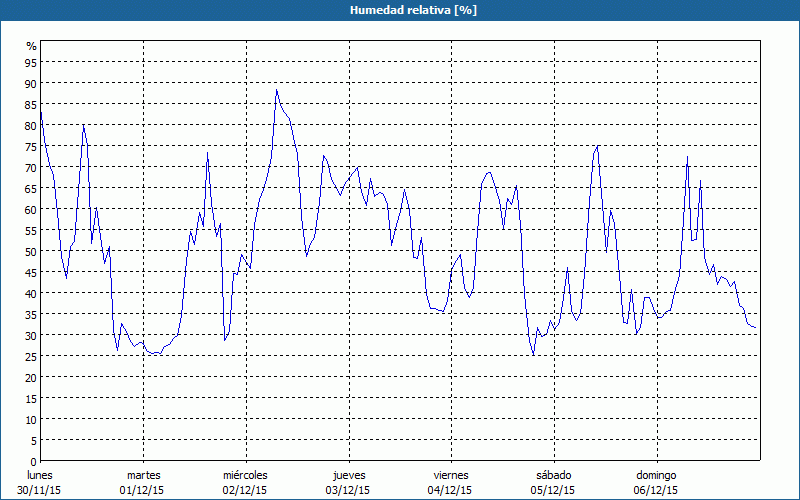Select the martes day label
This screenshot has height=500, width=800.
[144, 475]
